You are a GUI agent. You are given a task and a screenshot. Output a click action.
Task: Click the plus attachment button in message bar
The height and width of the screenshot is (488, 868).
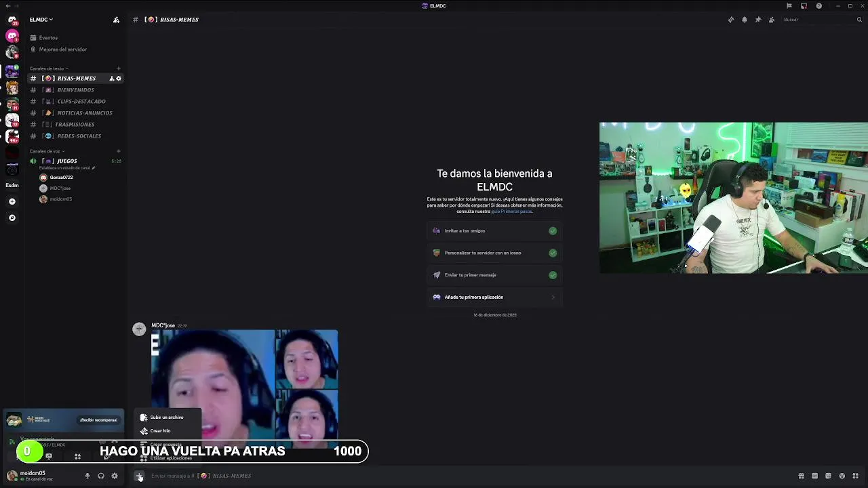tap(139, 476)
